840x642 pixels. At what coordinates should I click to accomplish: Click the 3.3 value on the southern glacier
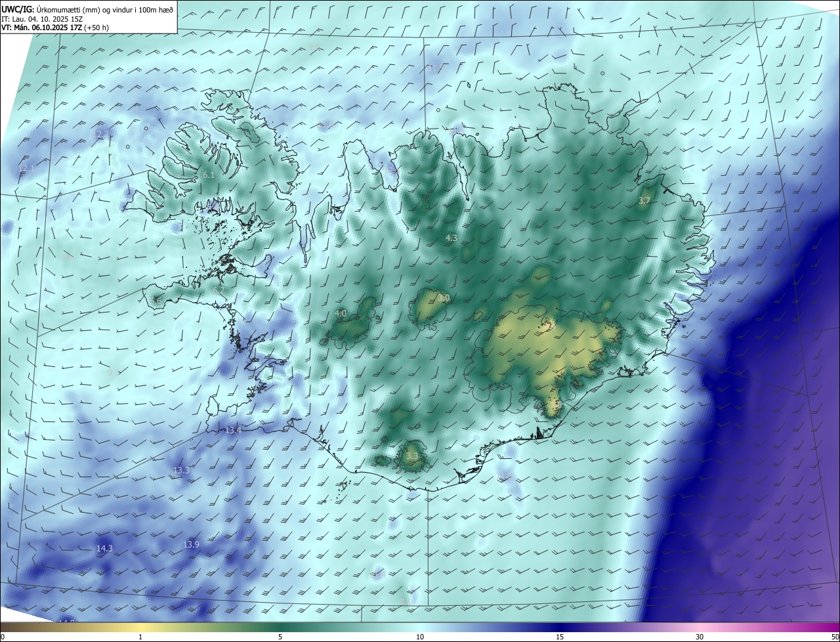pos(412,456)
